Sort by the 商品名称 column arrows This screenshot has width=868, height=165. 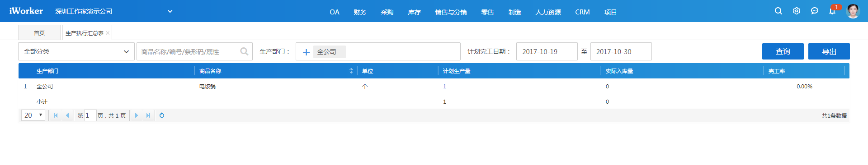click(351, 71)
